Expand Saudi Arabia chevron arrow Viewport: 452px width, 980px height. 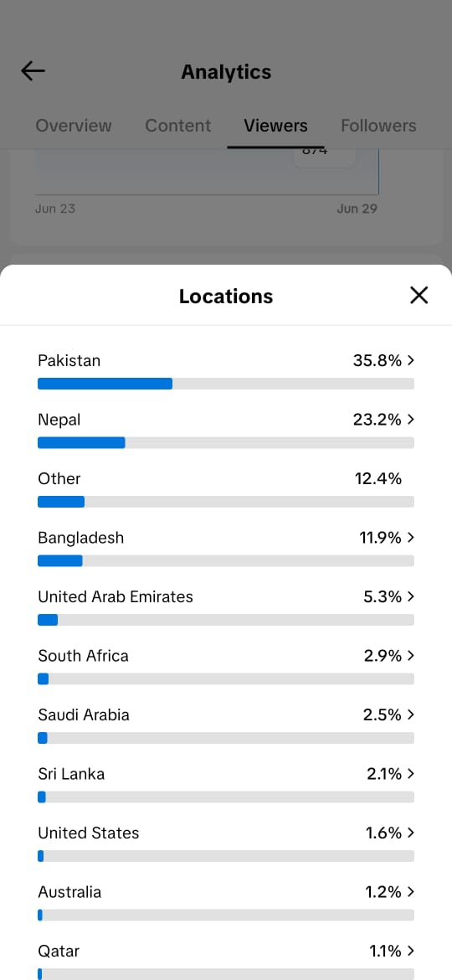[411, 714]
